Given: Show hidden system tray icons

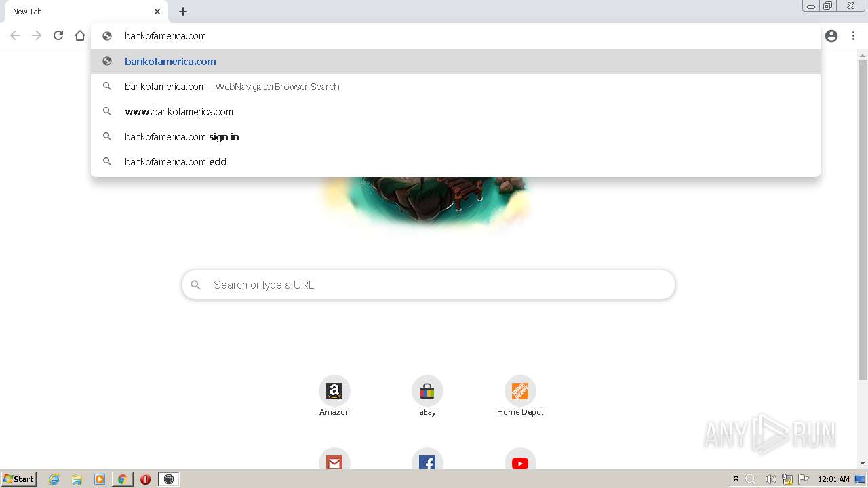Looking at the screenshot, I should (x=736, y=479).
